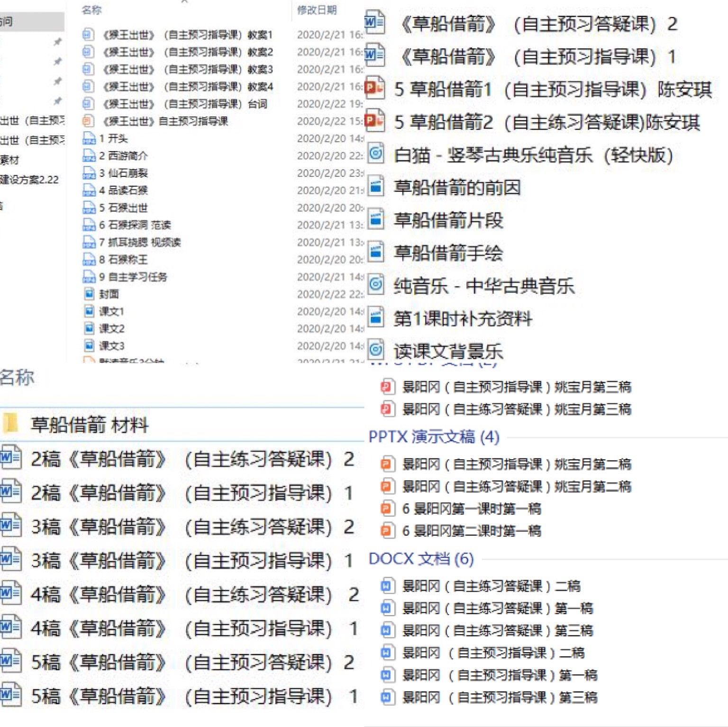
Task: Click the large 名称 header above 草船借箭 材料
Action: coord(18,377)
